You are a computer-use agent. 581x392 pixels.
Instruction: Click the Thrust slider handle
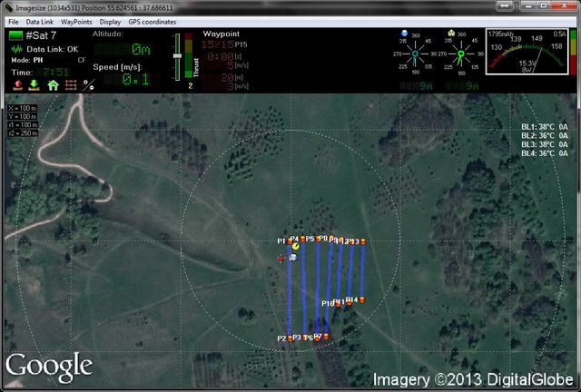click(x=178, y=56)
